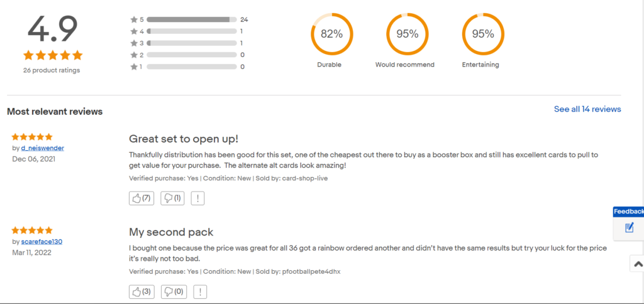Flag the scareface130 review with exclamation icon

[x=199, y=291]
